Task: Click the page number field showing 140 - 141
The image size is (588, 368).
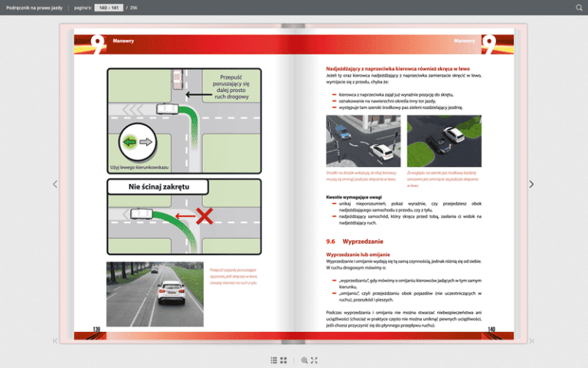Action: tap(108, 8)
